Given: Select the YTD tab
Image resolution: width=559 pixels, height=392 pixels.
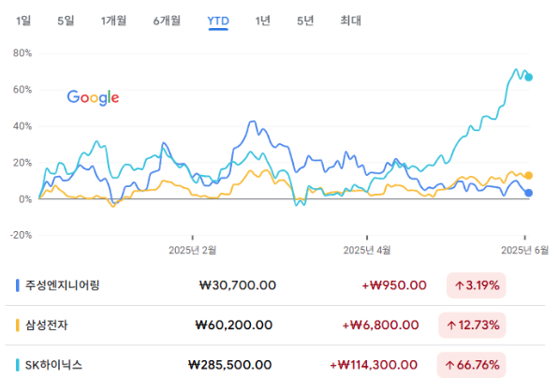Looking at the screenshot, I should [218, 22].
